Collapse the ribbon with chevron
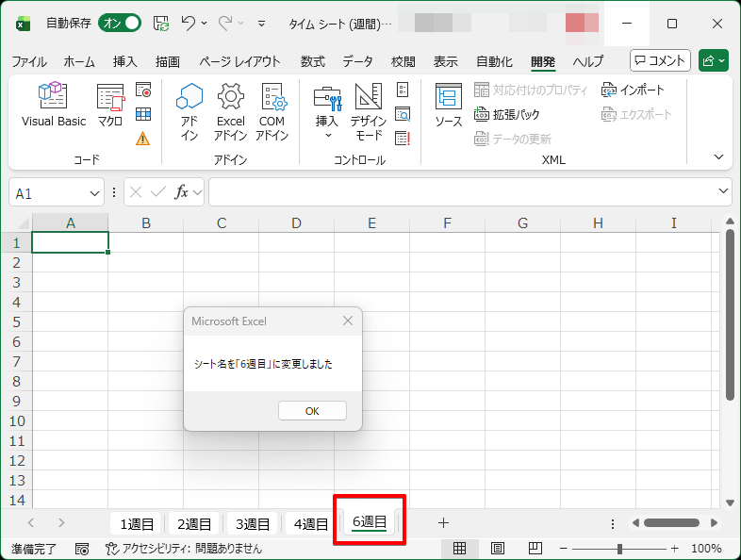Image resolution: width=741 pixels, height=560 pixels. [x=718, y=156]
